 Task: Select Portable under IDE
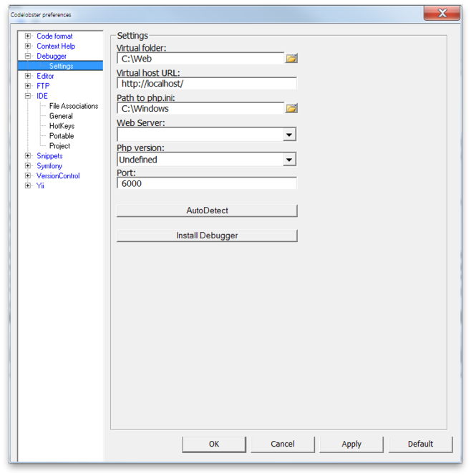(62, 136)
